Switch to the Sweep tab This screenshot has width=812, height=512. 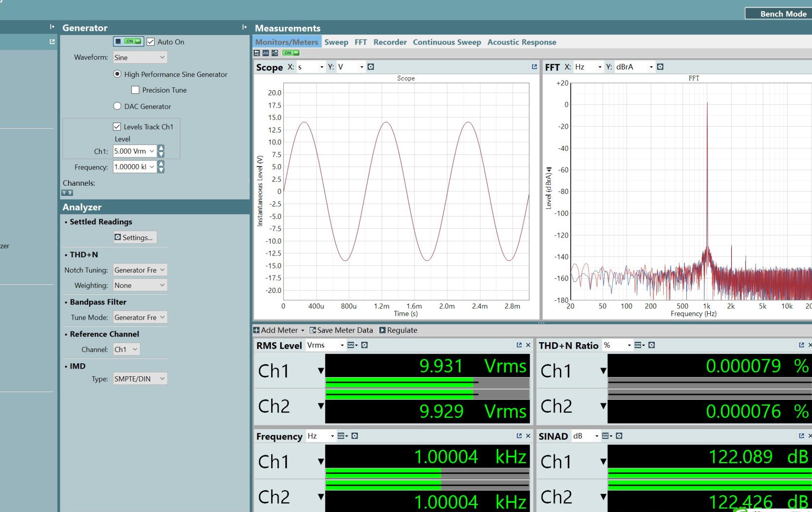pyautogui.click(x=336, y=42)
